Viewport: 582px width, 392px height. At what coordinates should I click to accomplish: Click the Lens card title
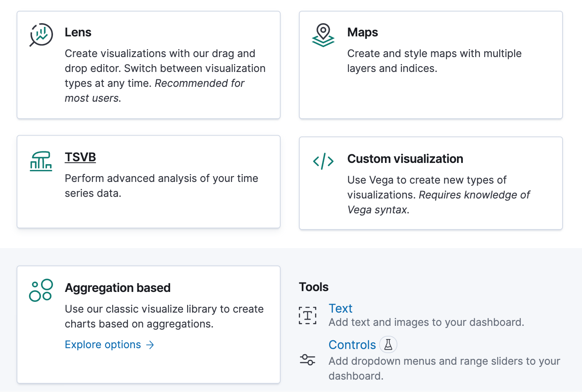(x=78, y=32)
